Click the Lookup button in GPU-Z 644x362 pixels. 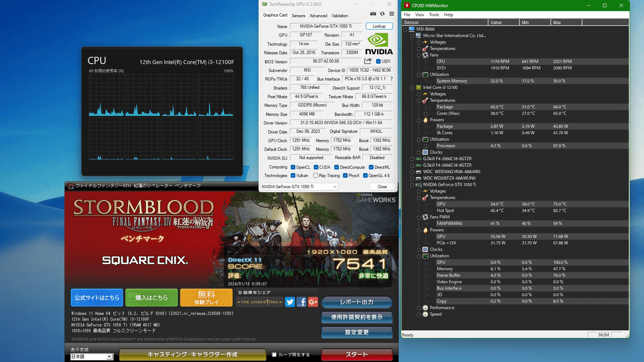pyautogui.click(x=379, y=26)
